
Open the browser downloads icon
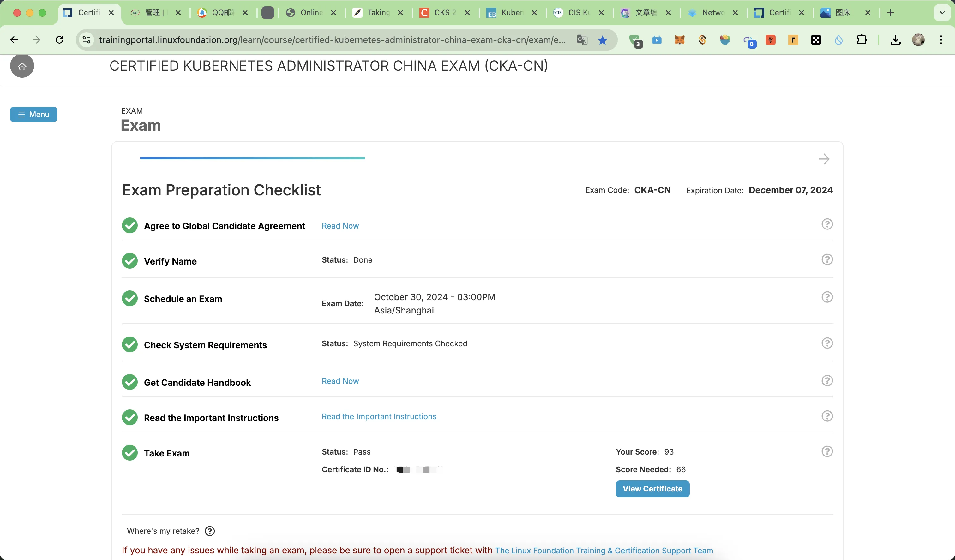[x=895, y=40]
